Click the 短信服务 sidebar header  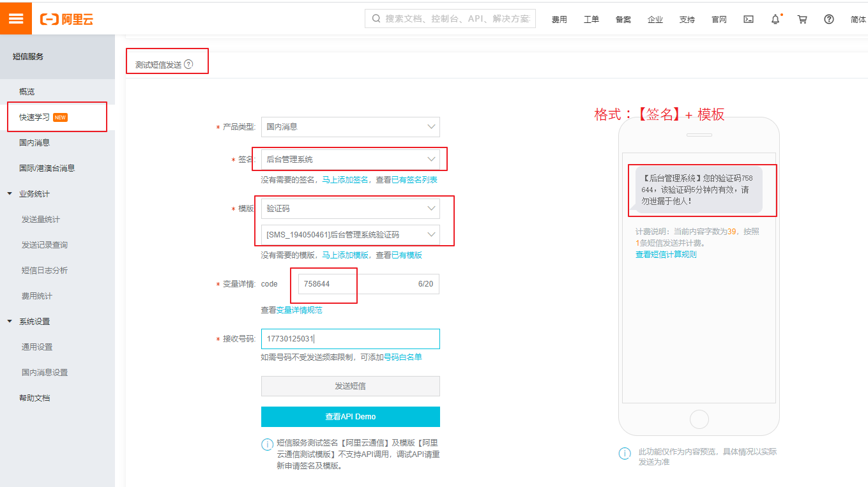coord(28,57)
